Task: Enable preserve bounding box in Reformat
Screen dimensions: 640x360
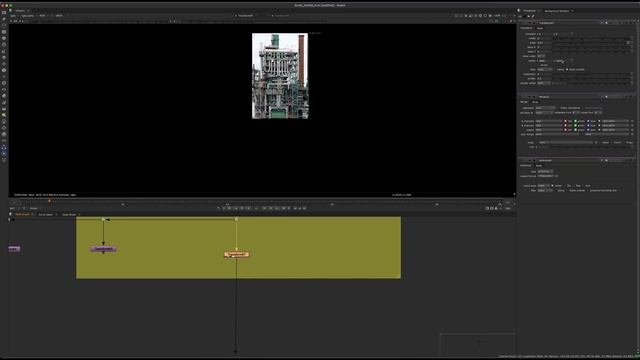Action: (x=589, y=191)
